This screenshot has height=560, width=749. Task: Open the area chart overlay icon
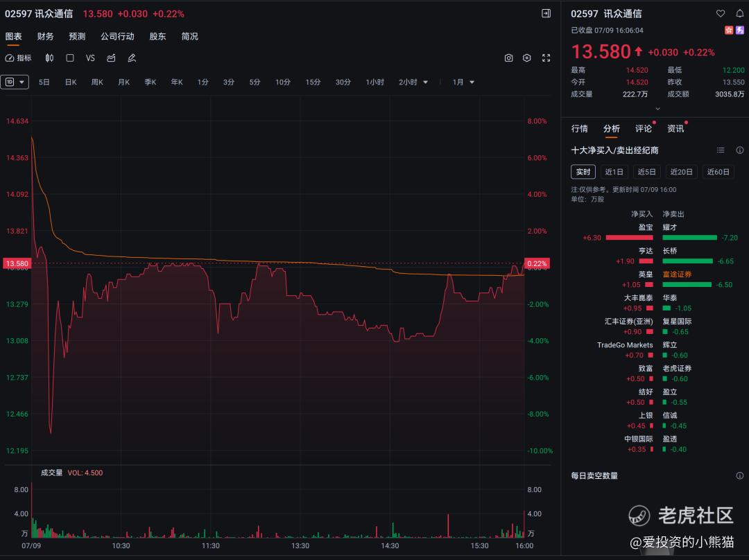pyautogui.click(x=111, y=58)
